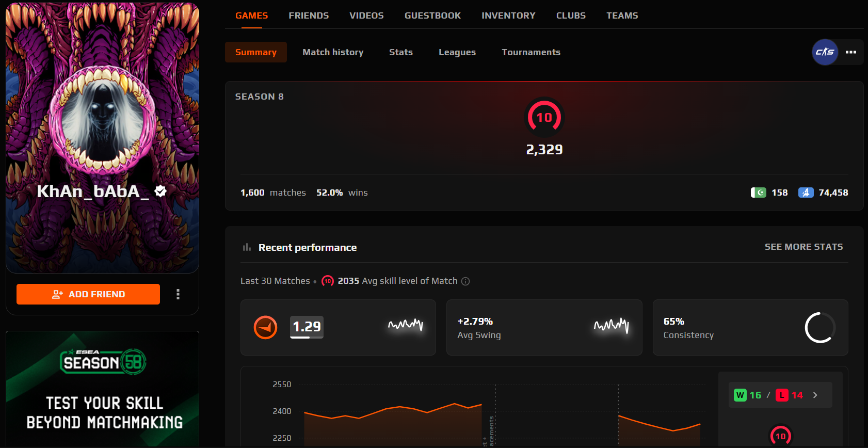Click the skill level 10 badge in Season 8
868x448 pixels.
tap(544, 117)
